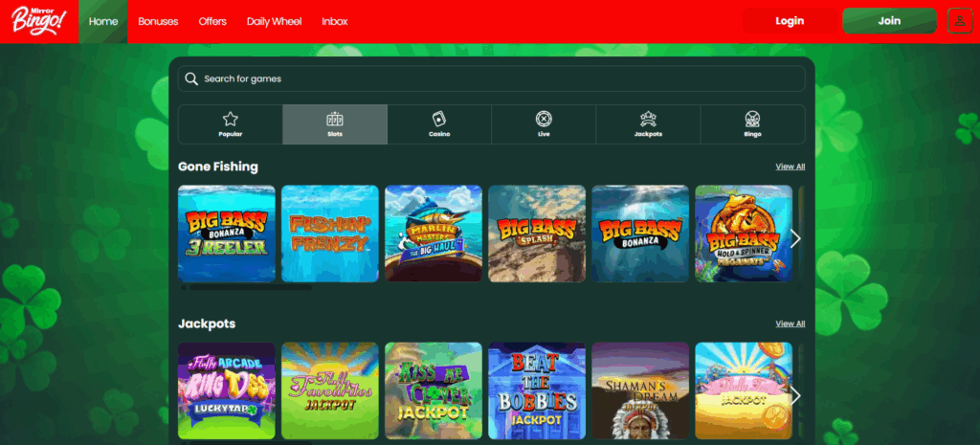Launch Fluffy Arcade Ring Toss LuckyTap

(x=227, y=391)
